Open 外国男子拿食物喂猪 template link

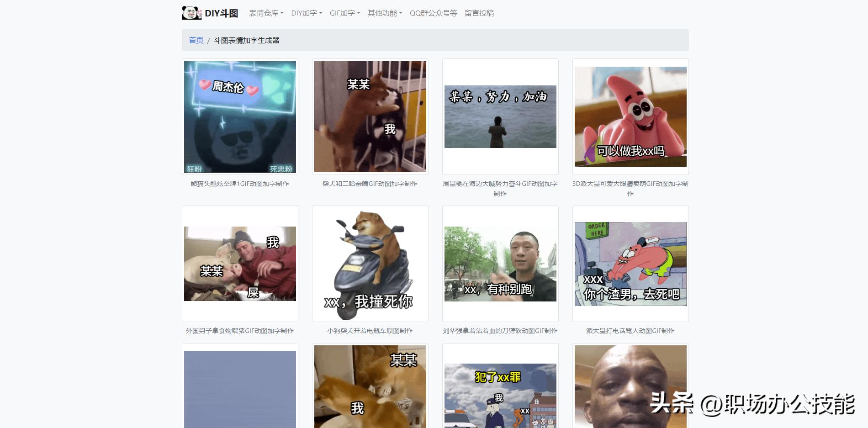(x=239, y=331)
